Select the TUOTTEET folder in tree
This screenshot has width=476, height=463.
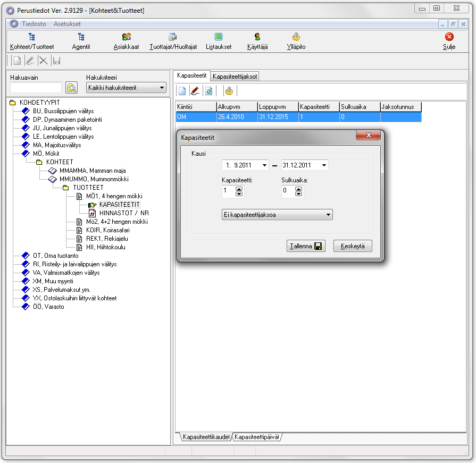pos(88,188)
